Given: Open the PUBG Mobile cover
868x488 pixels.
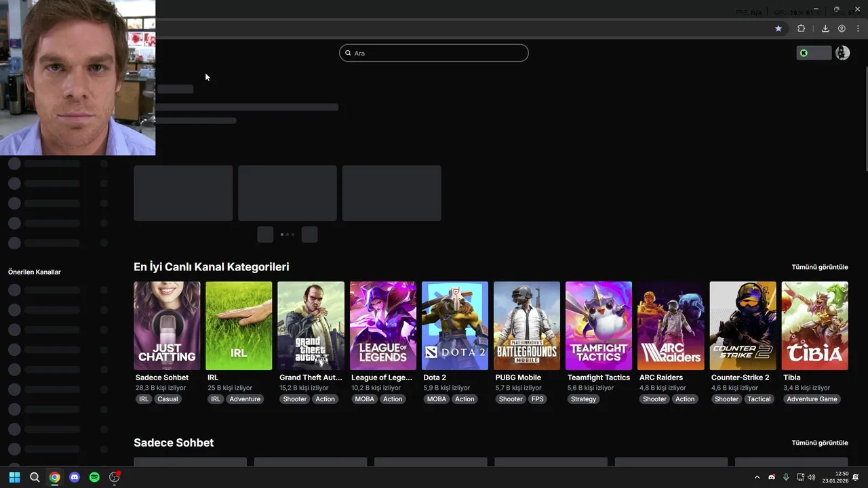Looking at the screenshot, I should 527,326.
